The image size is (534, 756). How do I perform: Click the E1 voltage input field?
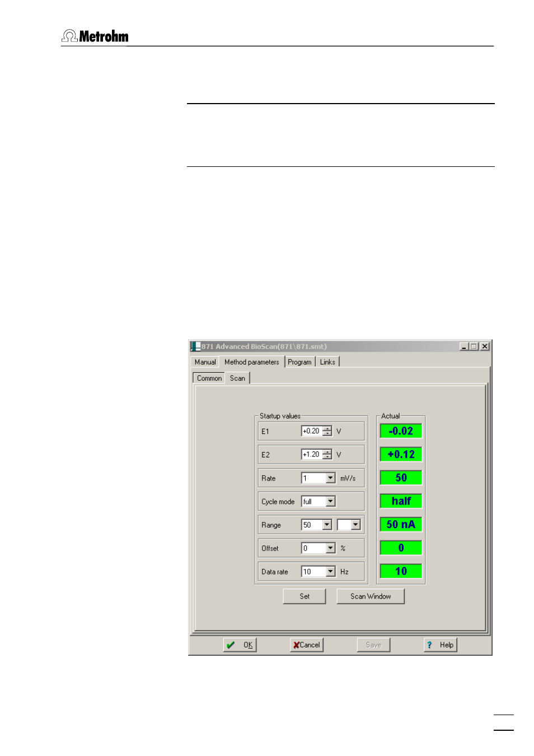coord(311,431)
